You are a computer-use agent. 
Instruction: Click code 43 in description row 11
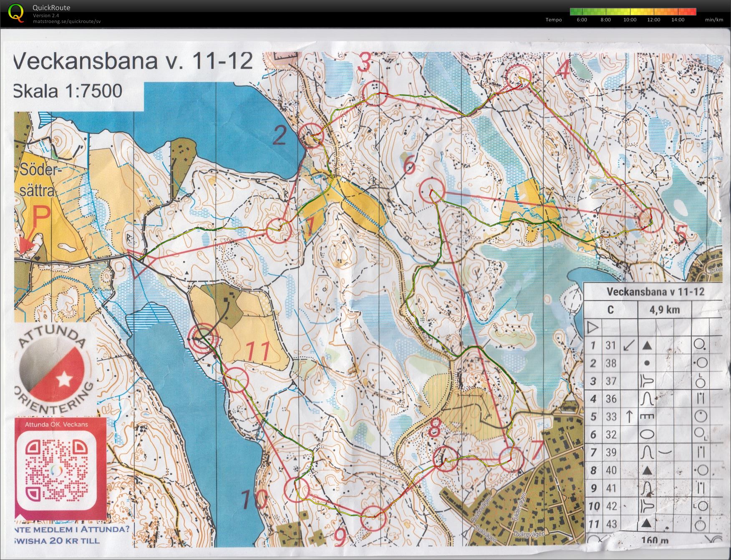coord(611,524)
